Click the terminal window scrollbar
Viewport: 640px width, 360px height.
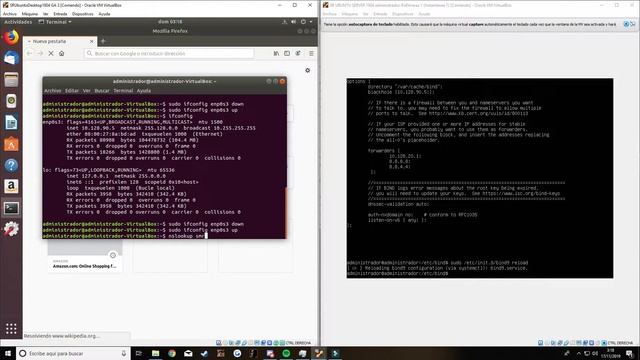[286, 213]
